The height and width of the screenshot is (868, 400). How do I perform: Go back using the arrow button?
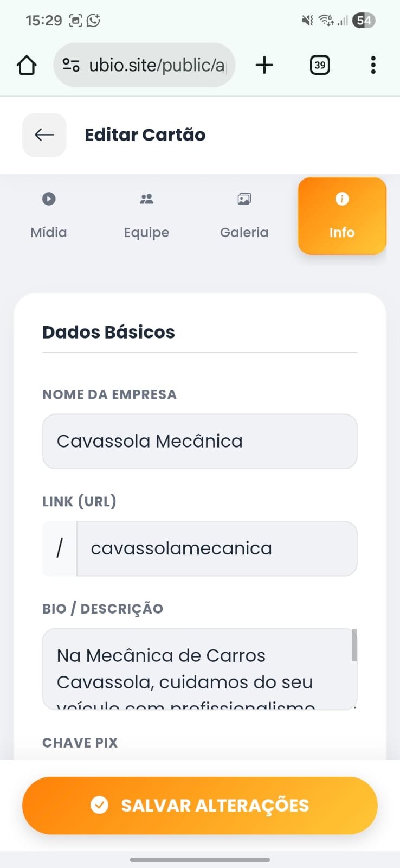click(x=44, y=135)
